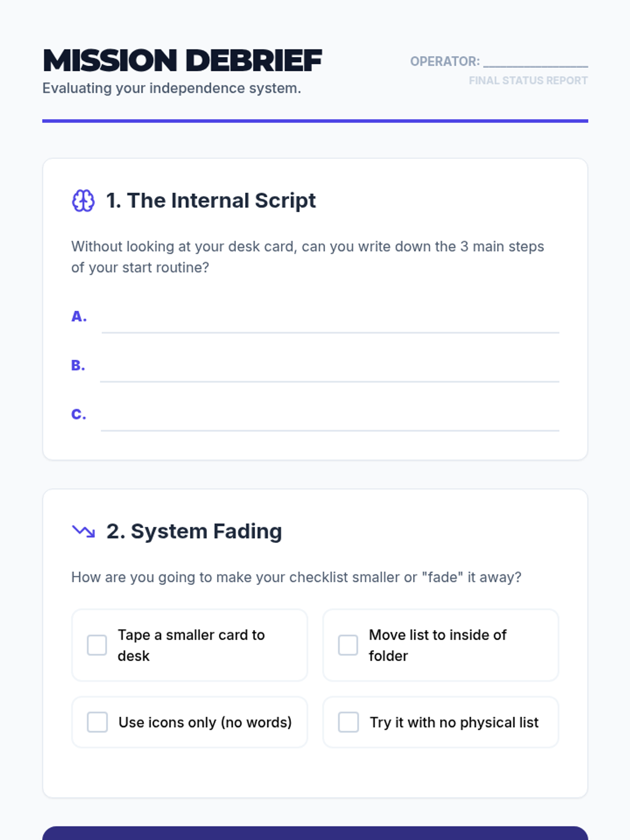Viewport: 630px width, 840px height.
Task: Click the 'OPERATOR:' label text
Action: pyautogui.click(x=445, y=61)
